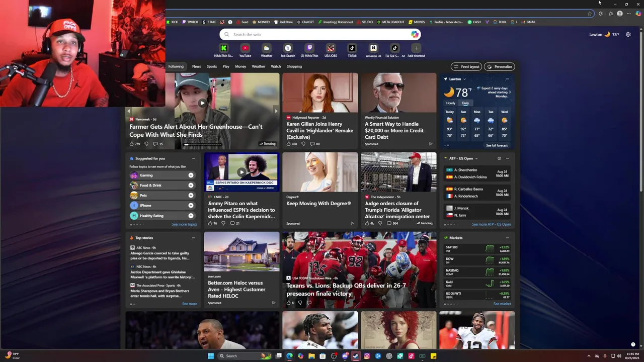Screen dimensions: 644x362
Task: Open the TWITCH bookmark
Action: coord(190,22)
